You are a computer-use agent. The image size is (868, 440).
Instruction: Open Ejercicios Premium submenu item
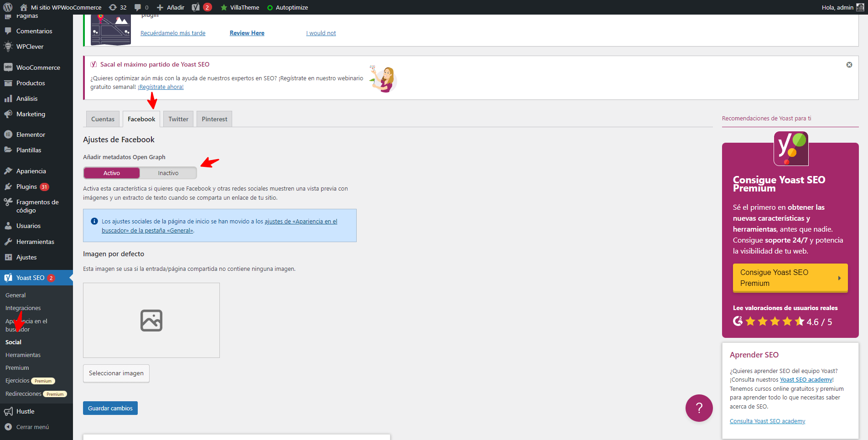click(30, 381)
